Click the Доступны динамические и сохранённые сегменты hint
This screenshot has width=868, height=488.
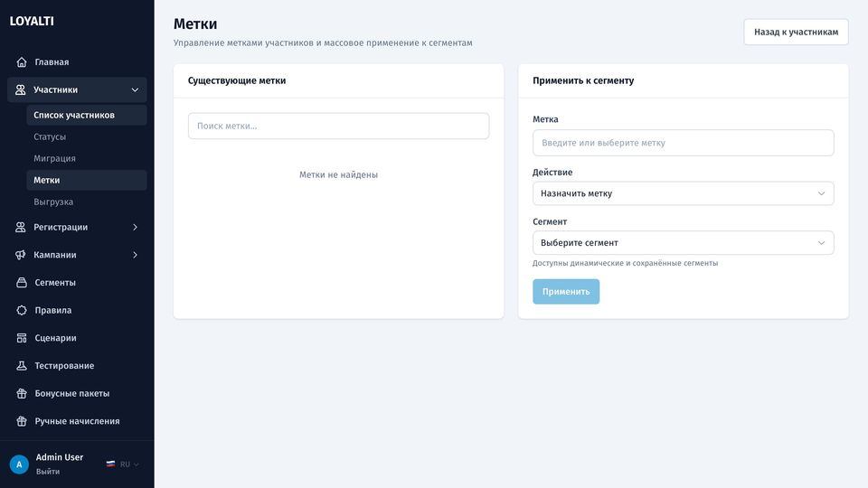(625, 263)
